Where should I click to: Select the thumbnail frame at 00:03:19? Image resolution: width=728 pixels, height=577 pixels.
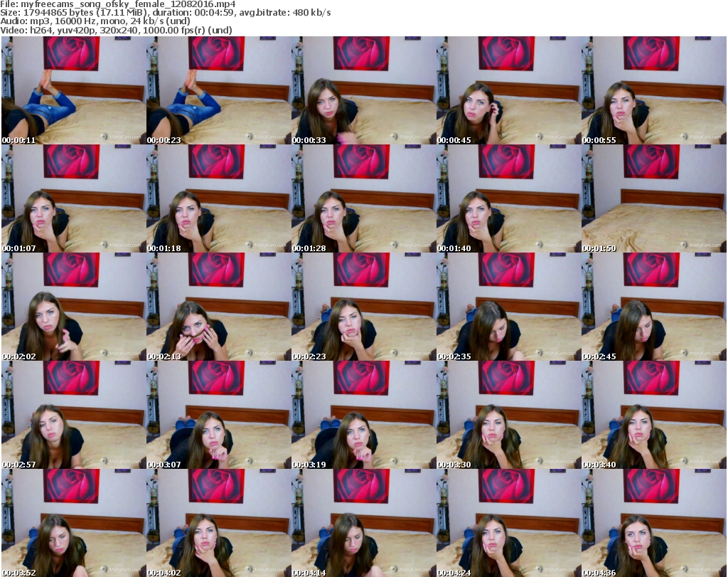pos(363,415)
